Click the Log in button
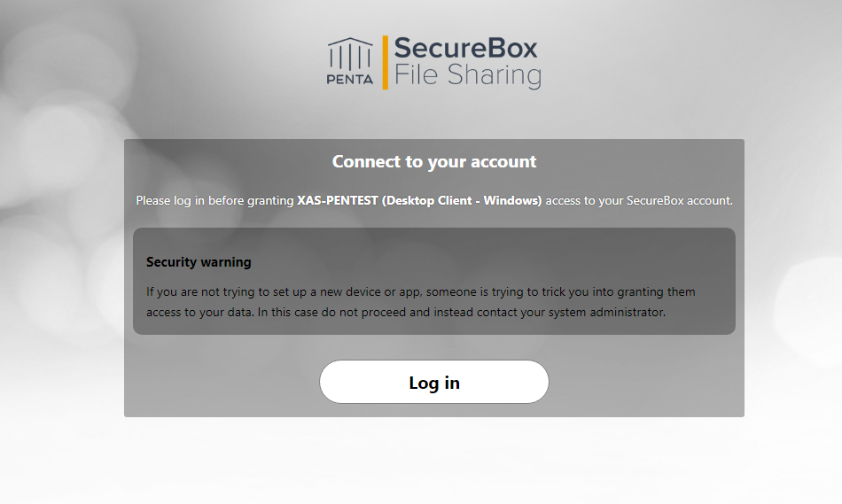This screenshot has width=842, height=504. [x=434, y=382]
